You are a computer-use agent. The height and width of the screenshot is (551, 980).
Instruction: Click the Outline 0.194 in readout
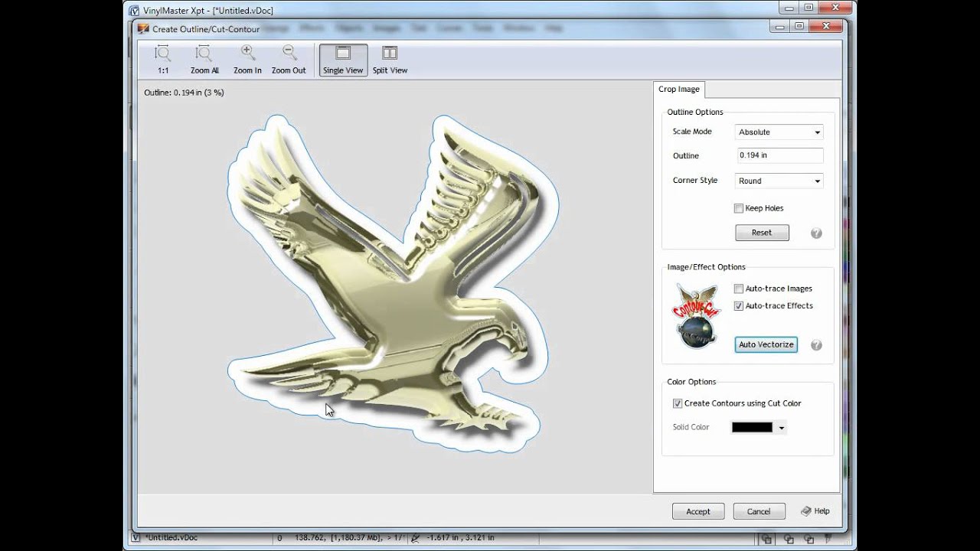(184, 93)
